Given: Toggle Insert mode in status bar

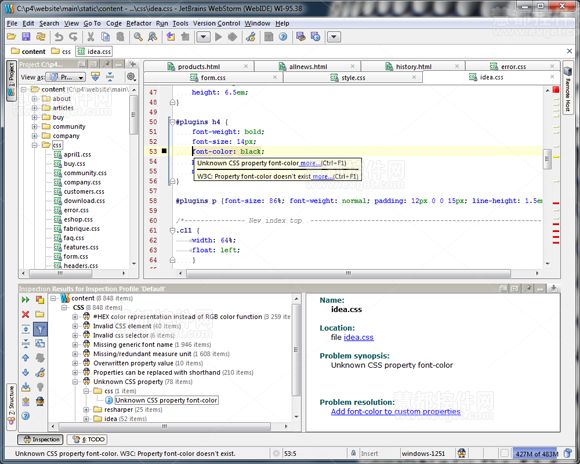Looking at the screenshot, I should tap(369, 453).
